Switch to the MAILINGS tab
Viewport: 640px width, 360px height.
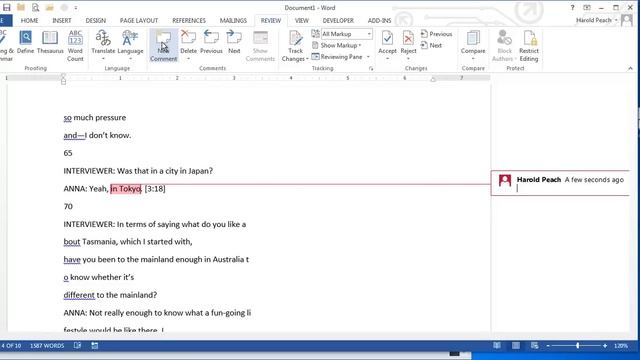pos(233,20)
